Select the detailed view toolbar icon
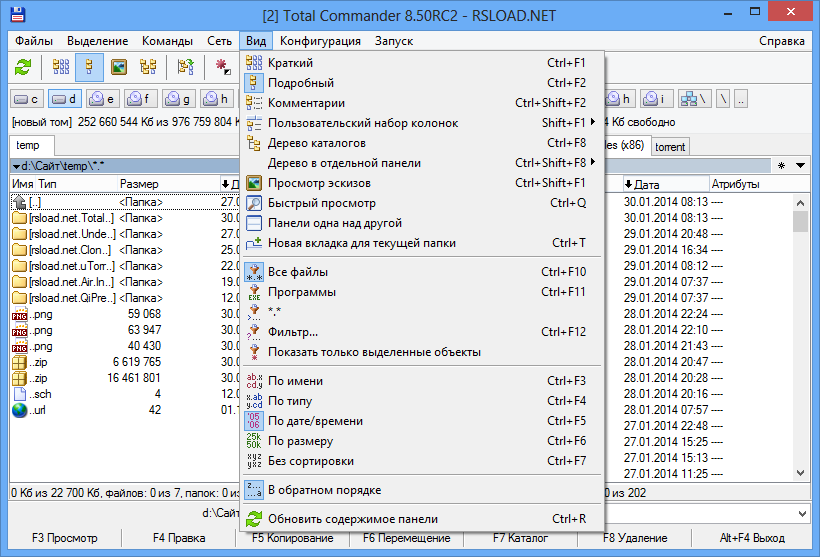The width and height of the screenshot is (820, 557). (x=89, y=67)
